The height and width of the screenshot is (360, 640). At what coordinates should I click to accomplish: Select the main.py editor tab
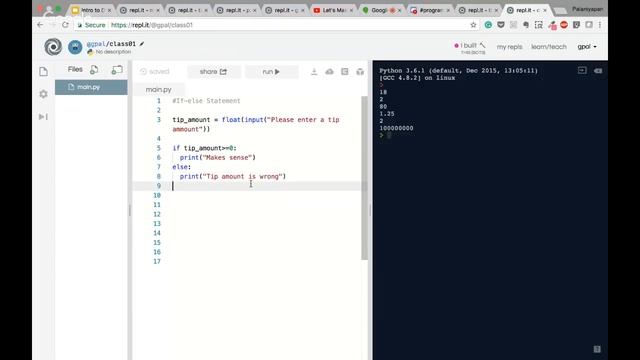(158, 89)
